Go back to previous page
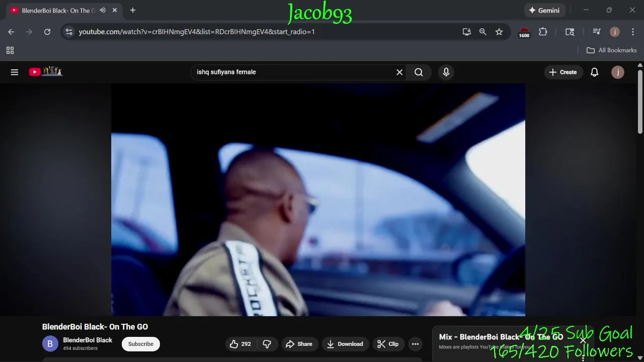Screen dimensions: 644x362 click(x=11, y=32)
